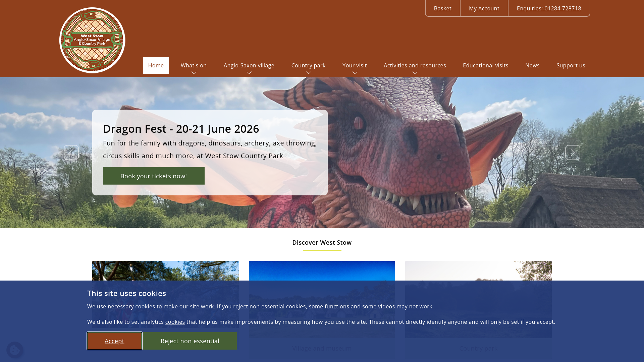This screenshot has height=362, width=644.
Task: Open the What's on menu item
Action: (194, 65)
